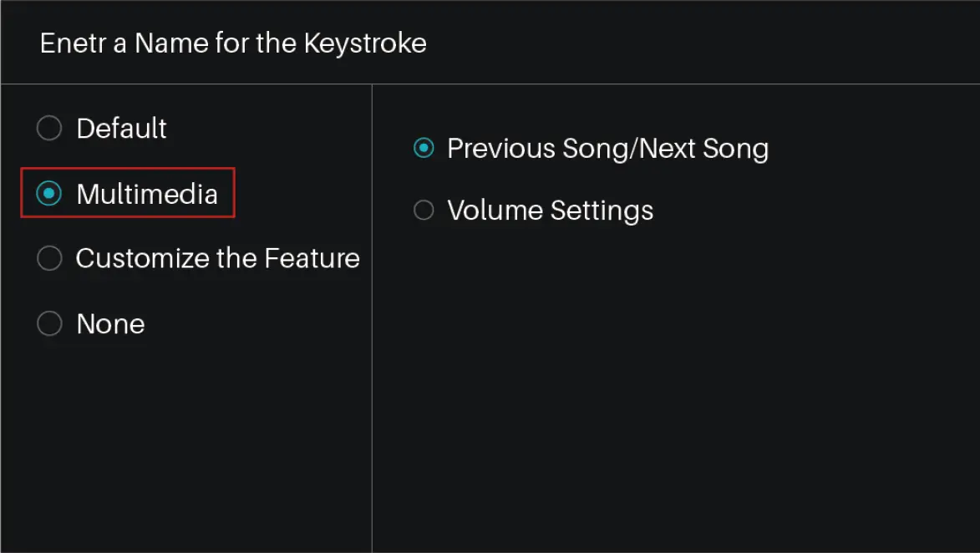
Task: Enable the Previous Song/Next Song radio circle
Action: click(424, 149)
